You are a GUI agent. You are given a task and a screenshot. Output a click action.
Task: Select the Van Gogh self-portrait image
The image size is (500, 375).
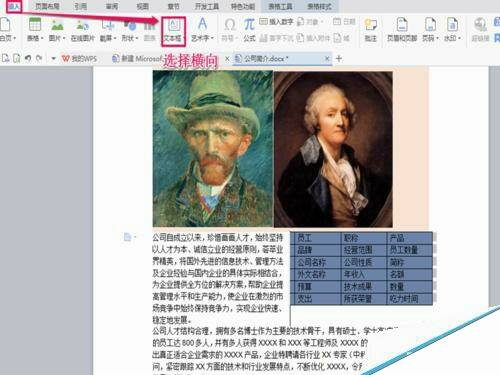point(213,149)
